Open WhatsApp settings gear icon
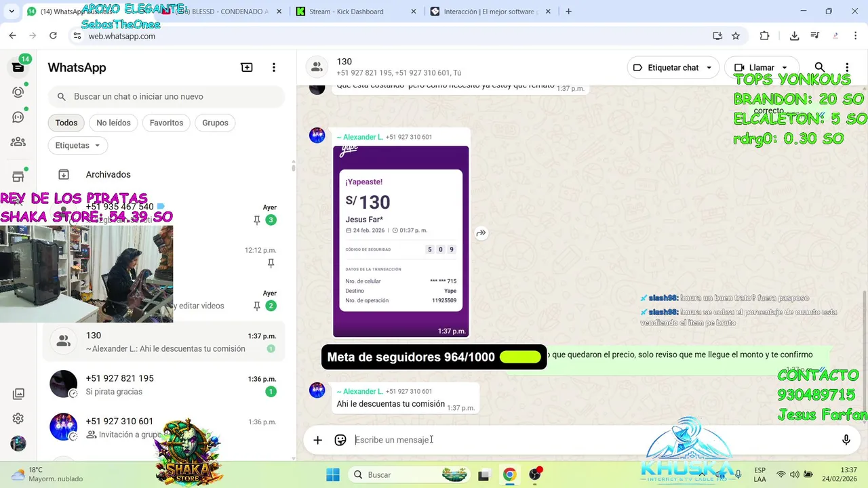Screen dimensions: 868x488 (x=18, y=419)
